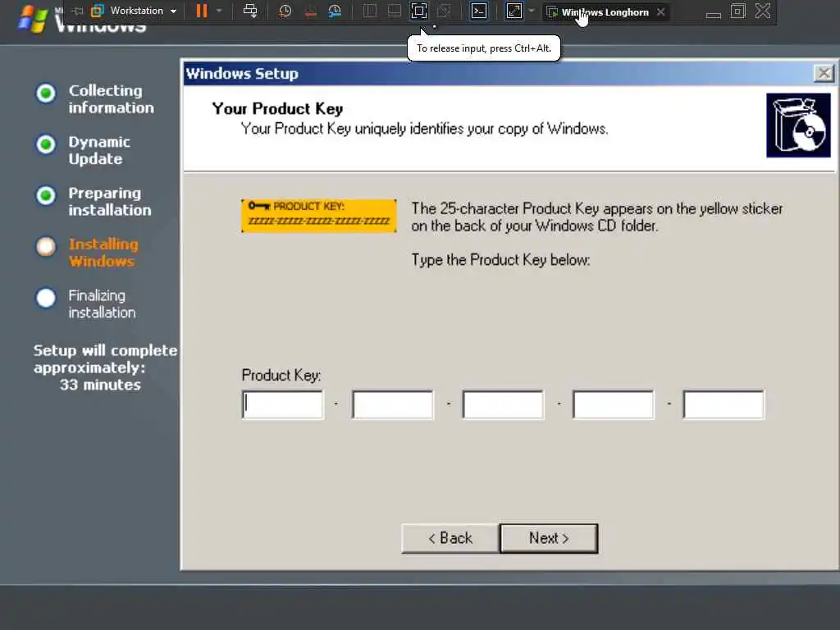Toggle the thumbnail bar view icon
This screenshot has height=630, width=840.
click(395, 11)
